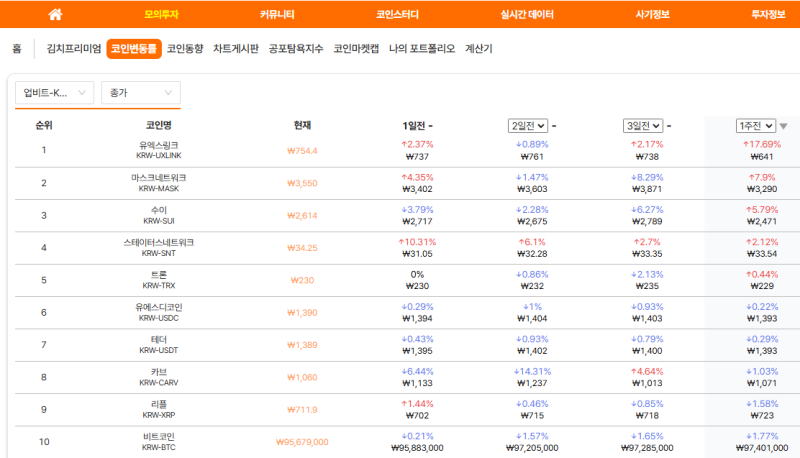Click the 현재 column header
Image resolution: width=800 pixels, height=458 pixels.
[302, 125]
